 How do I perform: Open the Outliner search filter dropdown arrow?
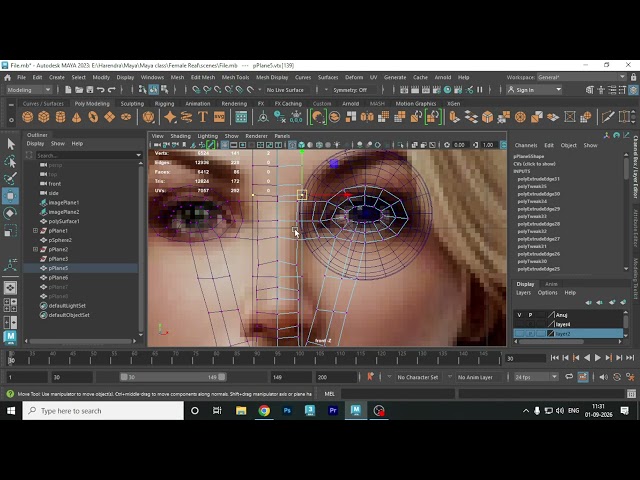138,155
